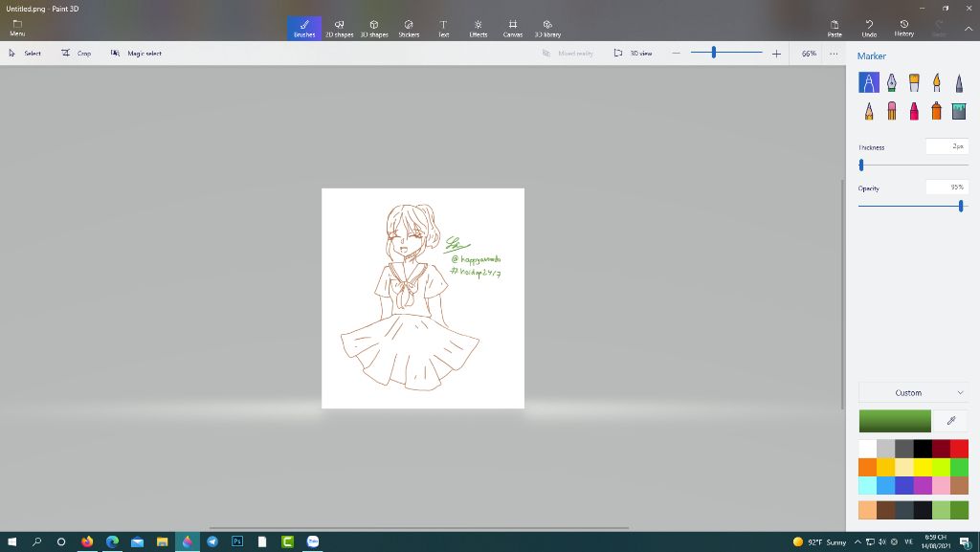Adjust the marker Opacity slider
The height and width of the screenshot is (552, 980).
[961, 205]
